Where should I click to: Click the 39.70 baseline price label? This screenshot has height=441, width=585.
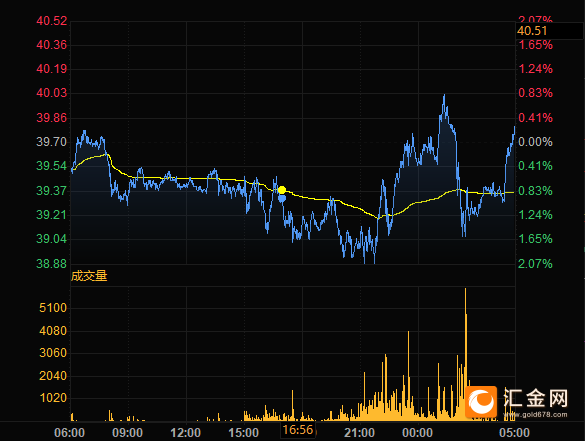point(51,142)
